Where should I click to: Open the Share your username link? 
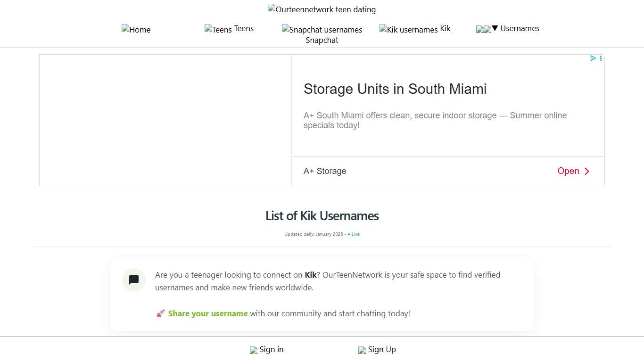208,313
